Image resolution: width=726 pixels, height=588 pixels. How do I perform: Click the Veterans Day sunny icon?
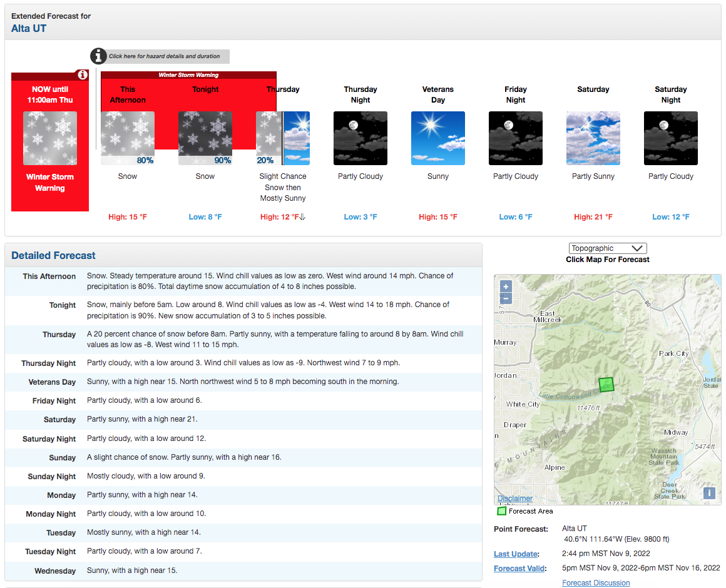pos(438,138)
